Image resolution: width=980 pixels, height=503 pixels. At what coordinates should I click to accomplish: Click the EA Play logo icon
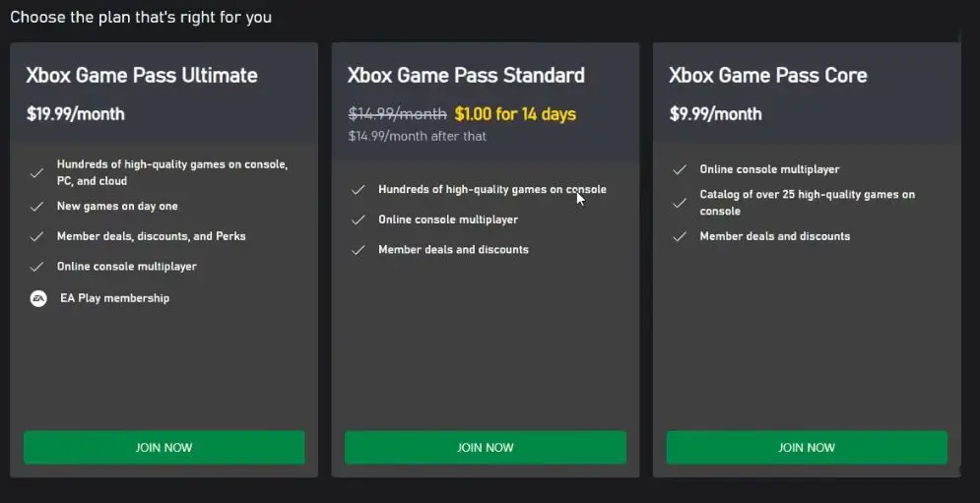[x=38, y=298]
